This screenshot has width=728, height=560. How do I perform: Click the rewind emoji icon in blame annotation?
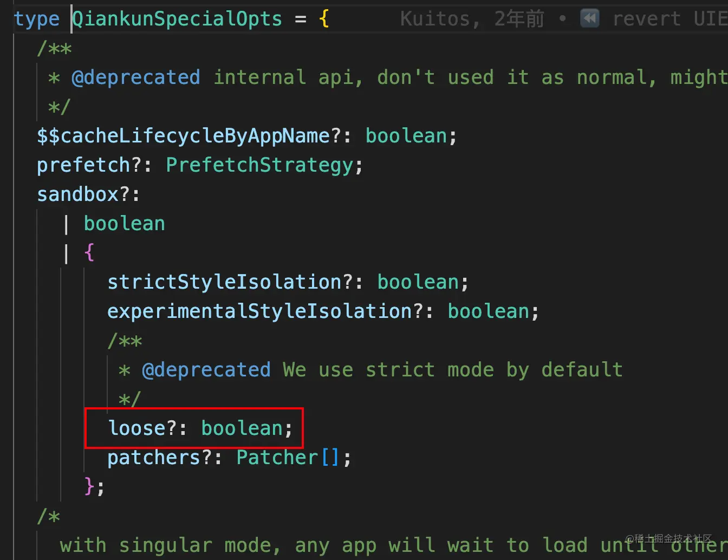589,19
